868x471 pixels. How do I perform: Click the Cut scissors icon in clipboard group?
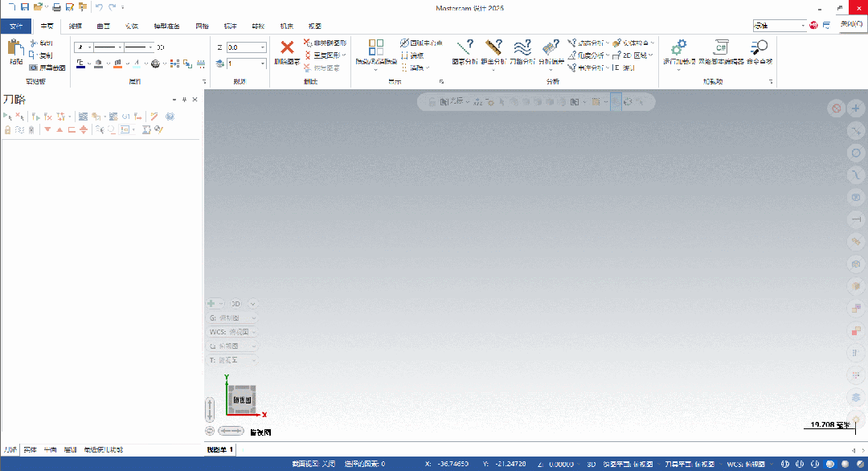pos(34,43)
